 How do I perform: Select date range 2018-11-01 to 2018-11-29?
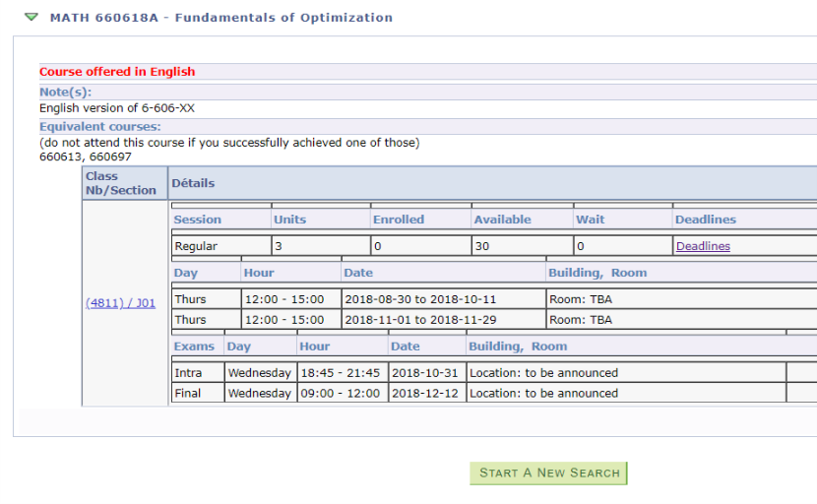click(x=420, y=320)
